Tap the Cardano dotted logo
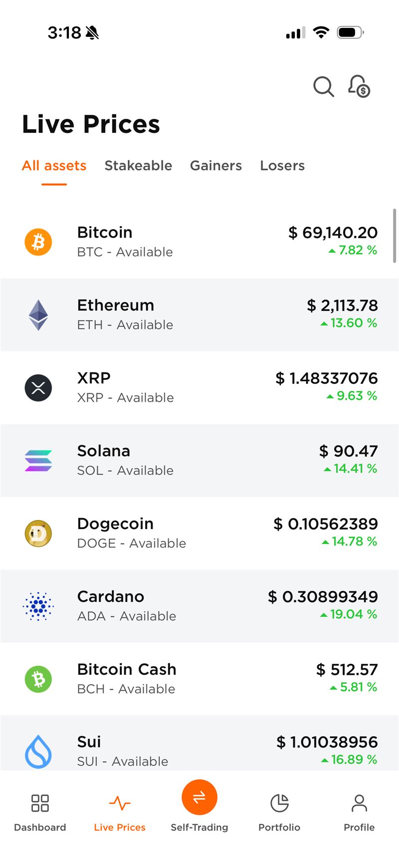Image resolution: width=399 pixels, height=868 pixels. click(x=38, y=606)
